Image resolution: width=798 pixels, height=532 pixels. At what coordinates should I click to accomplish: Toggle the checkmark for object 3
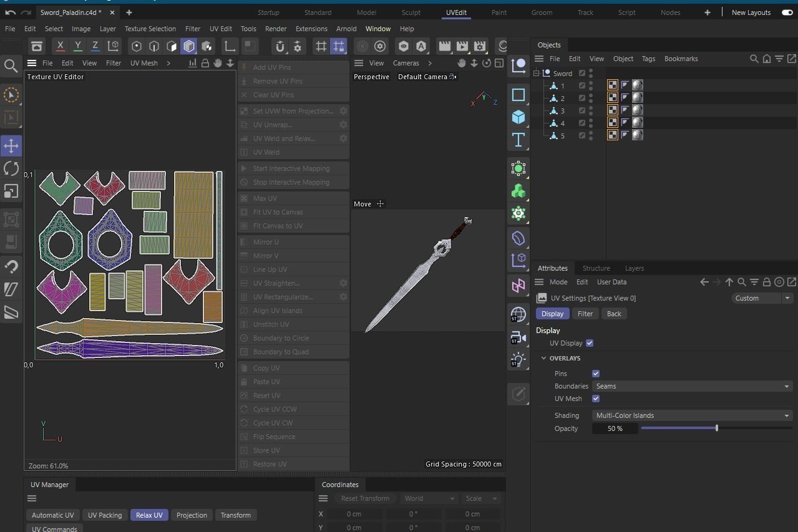tap(582, 111)
